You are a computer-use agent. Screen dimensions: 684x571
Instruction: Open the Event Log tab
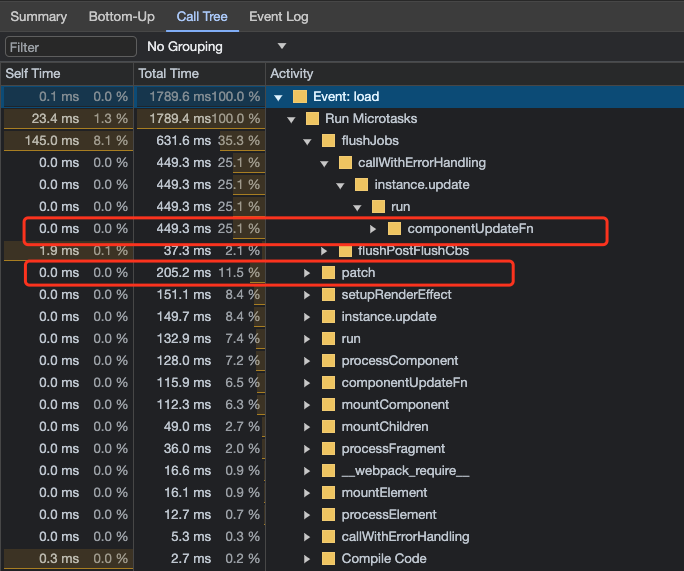(279, 17)
